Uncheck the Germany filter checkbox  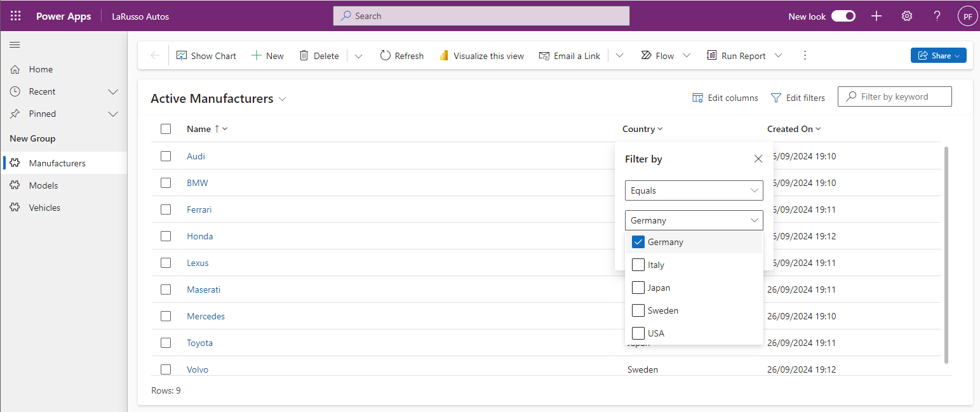pos(638,242)
